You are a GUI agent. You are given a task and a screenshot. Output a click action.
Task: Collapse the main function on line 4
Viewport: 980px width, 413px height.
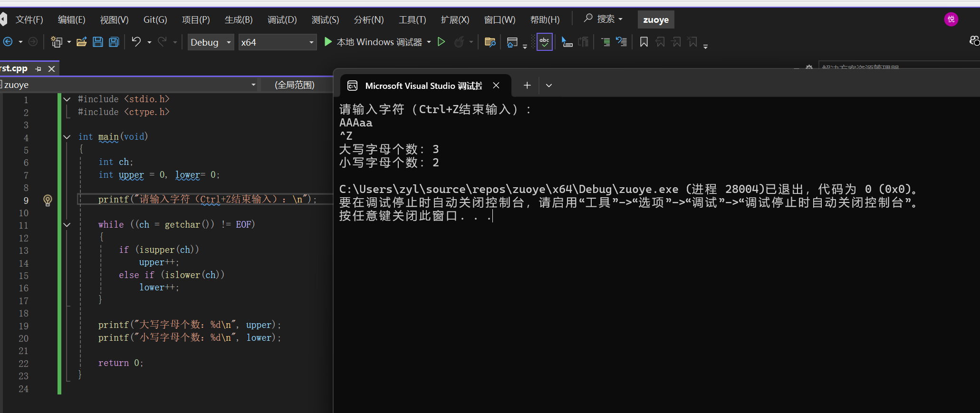point(67,137)
